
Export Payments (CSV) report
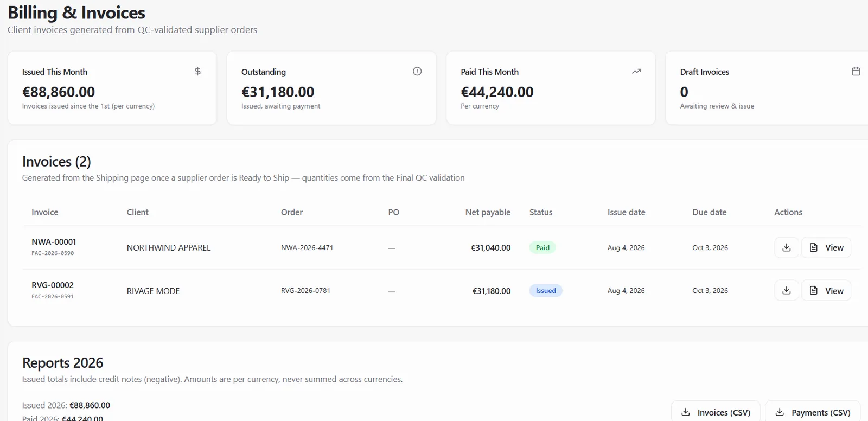tap(813, 412)
